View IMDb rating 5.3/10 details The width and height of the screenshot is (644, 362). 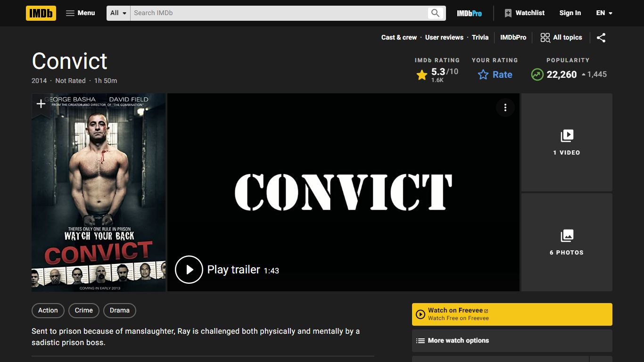[x=438, y=74]
